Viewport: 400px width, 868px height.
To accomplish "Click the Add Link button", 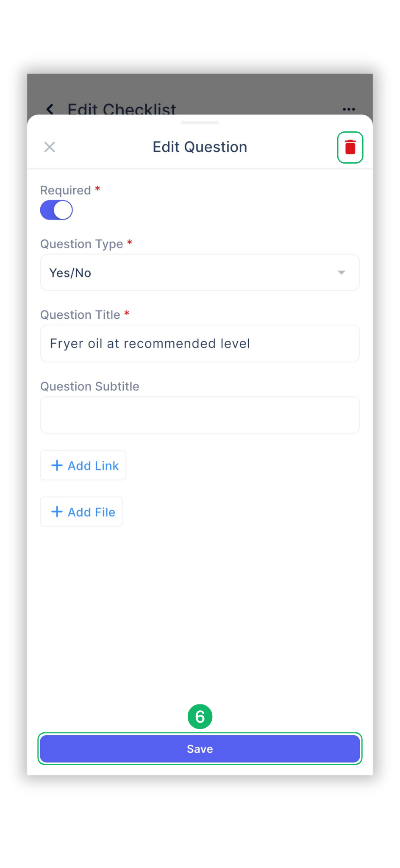I will coord(83,465).
